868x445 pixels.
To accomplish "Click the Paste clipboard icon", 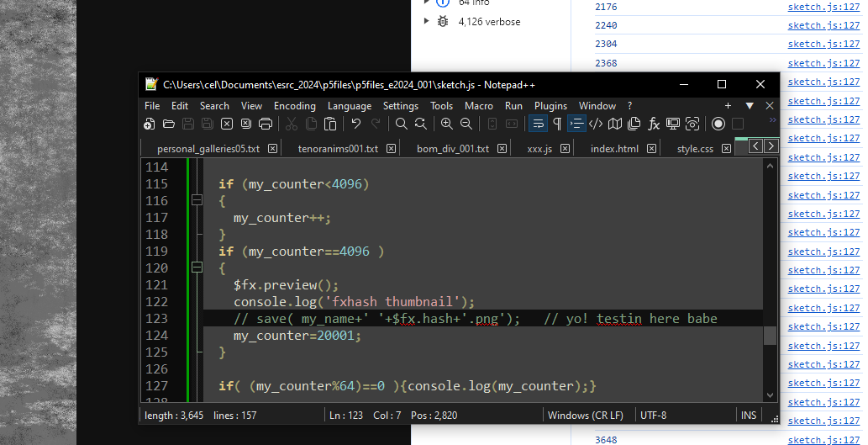I will (x=330, y=124).
